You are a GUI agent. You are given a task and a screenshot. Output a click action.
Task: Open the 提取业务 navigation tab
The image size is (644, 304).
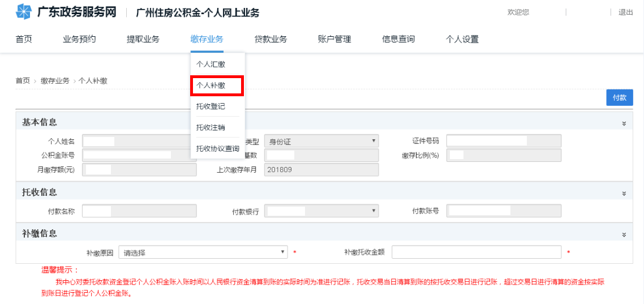point(143,39)
